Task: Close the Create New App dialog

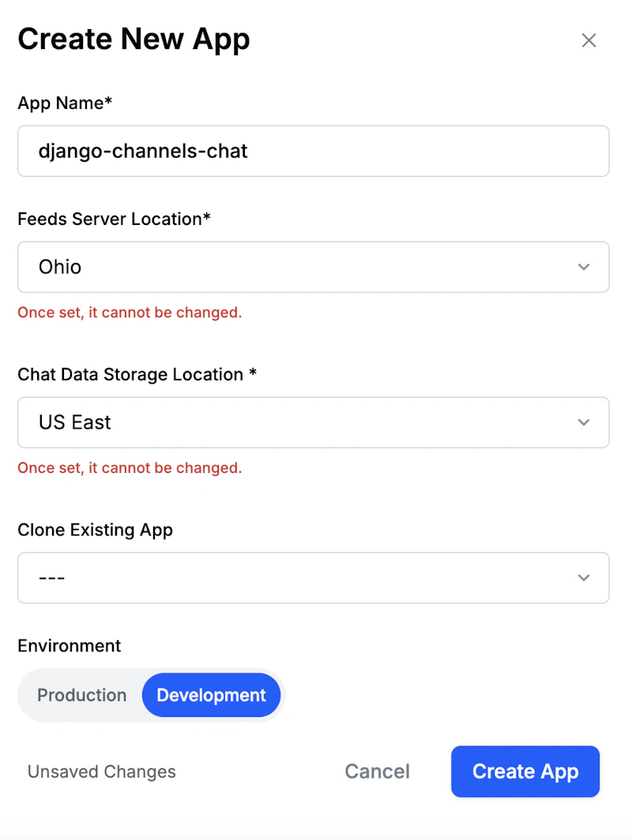Action: 589,40
